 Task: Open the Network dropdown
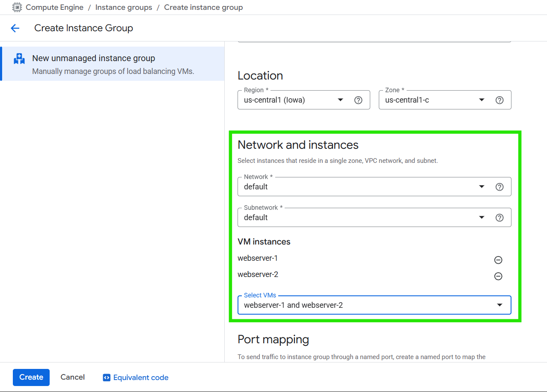point(482,187)
